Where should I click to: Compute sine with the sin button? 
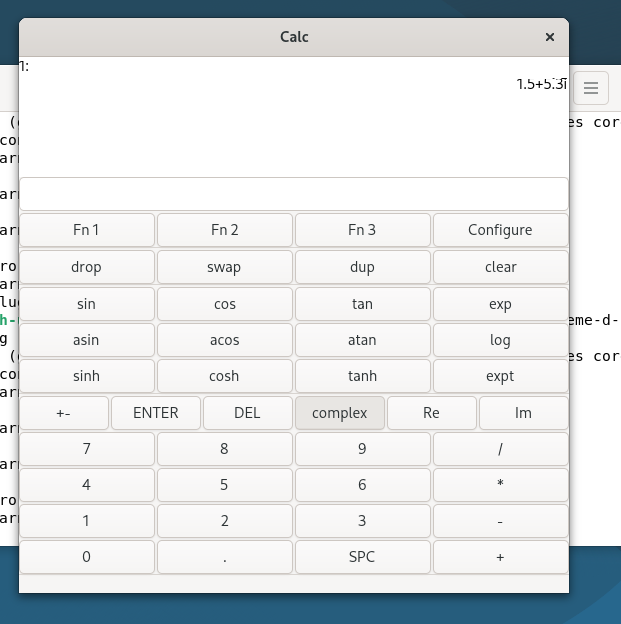click(x=87, y=304)
